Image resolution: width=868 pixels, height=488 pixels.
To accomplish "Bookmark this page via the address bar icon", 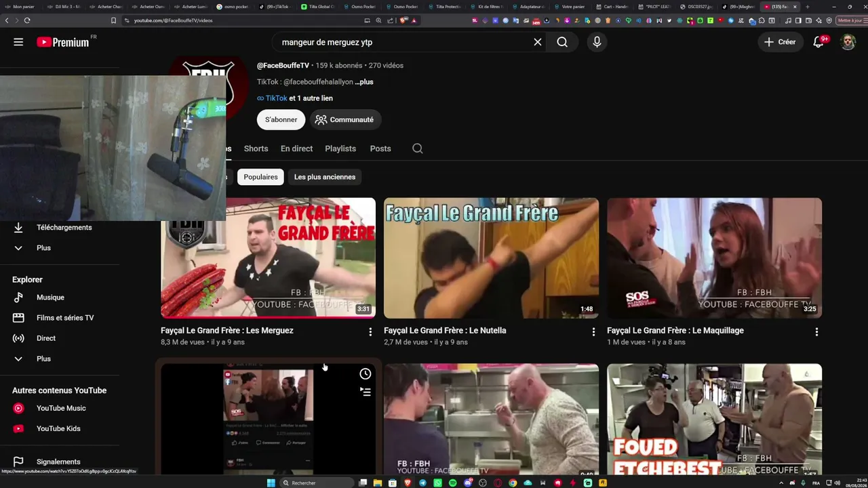I will click(x=113, y=20).
